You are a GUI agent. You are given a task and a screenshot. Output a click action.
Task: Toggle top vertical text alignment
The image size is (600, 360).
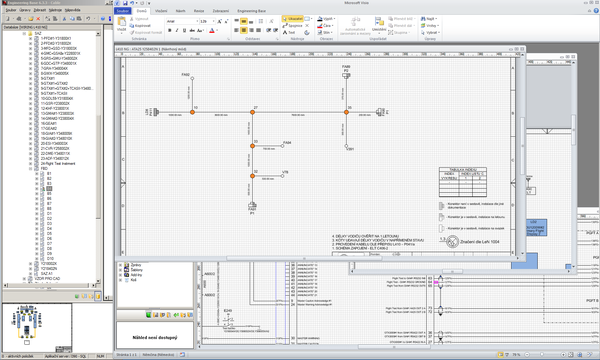[236, 21]
